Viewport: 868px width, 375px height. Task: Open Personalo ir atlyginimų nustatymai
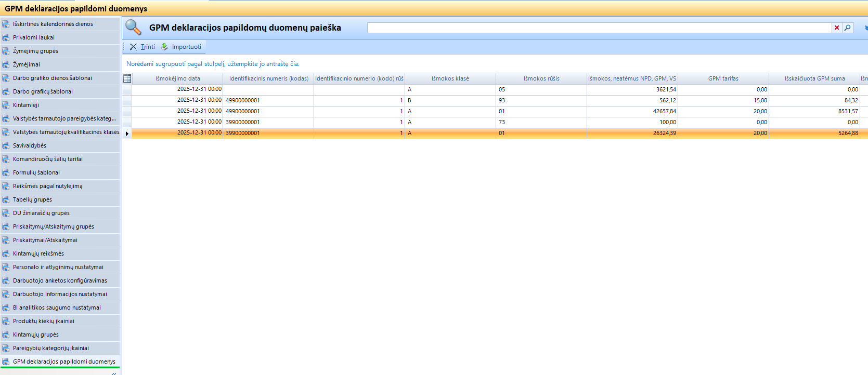[x=58, y=267]
